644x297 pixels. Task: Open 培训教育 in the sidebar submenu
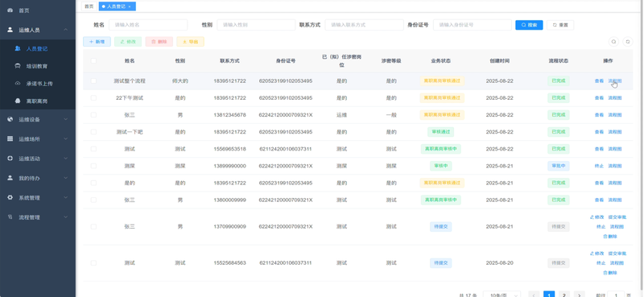pyautogui.click(x=38, y=66)
